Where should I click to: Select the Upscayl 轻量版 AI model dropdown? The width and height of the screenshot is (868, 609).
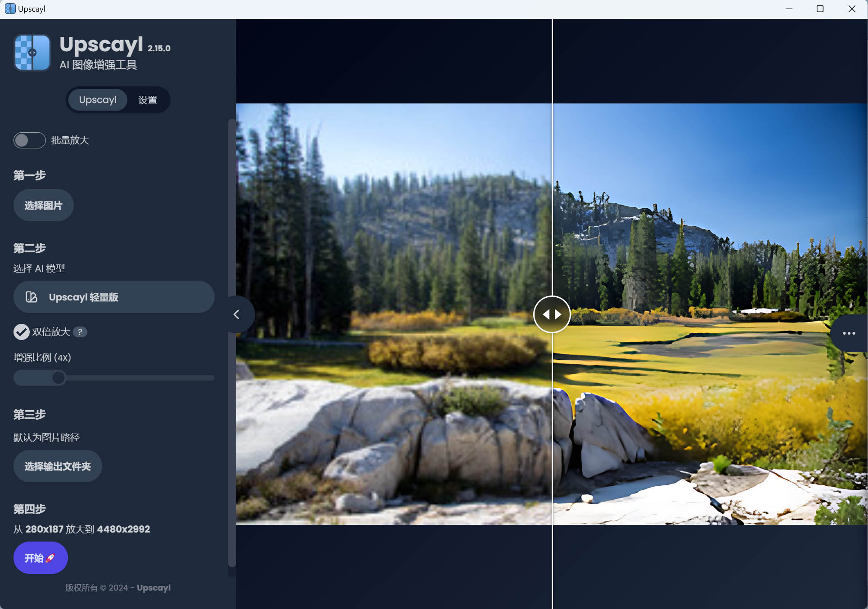115,297
